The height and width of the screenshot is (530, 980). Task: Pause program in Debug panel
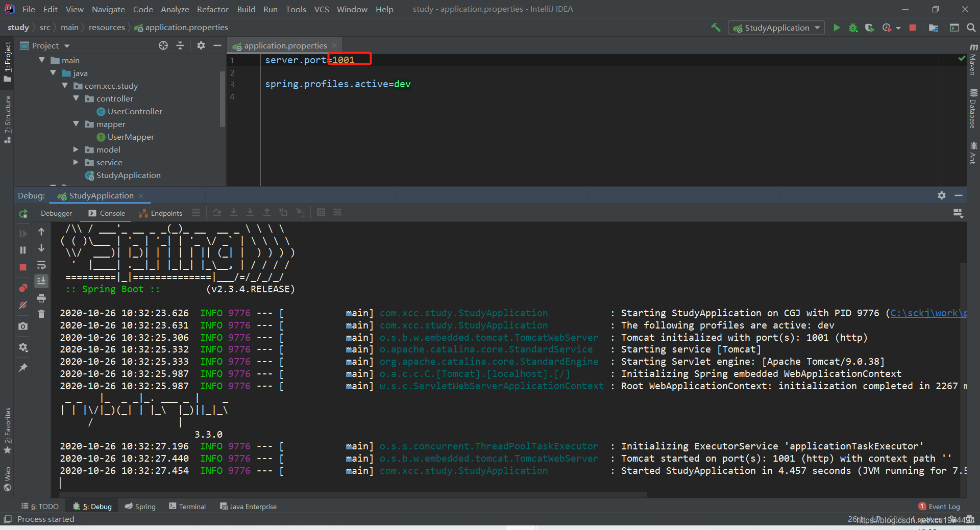[x=23, y=250]
